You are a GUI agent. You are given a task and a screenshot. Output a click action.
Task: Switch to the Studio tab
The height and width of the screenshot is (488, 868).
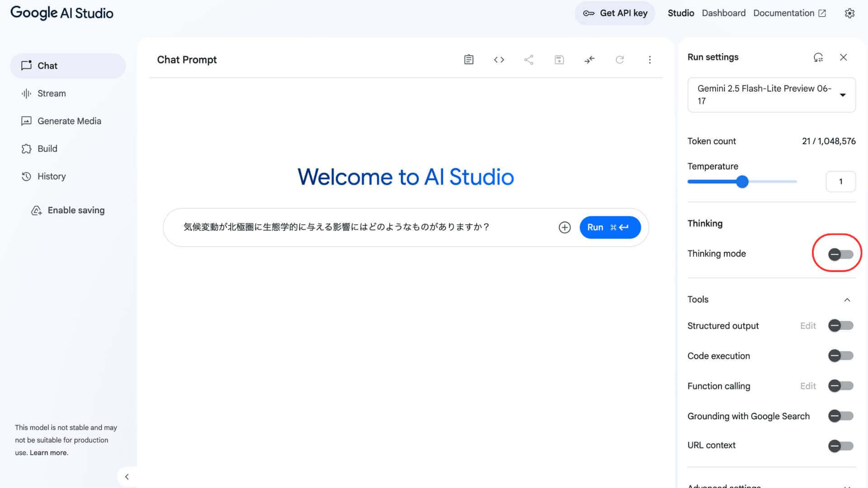pos(681,13)
